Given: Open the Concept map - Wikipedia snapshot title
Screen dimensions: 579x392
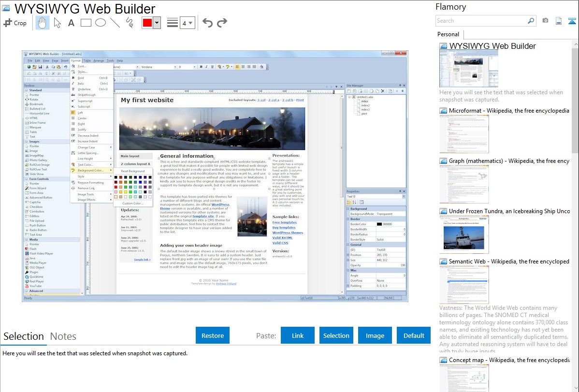Looking at the screenshot, I should click(509, 360).
